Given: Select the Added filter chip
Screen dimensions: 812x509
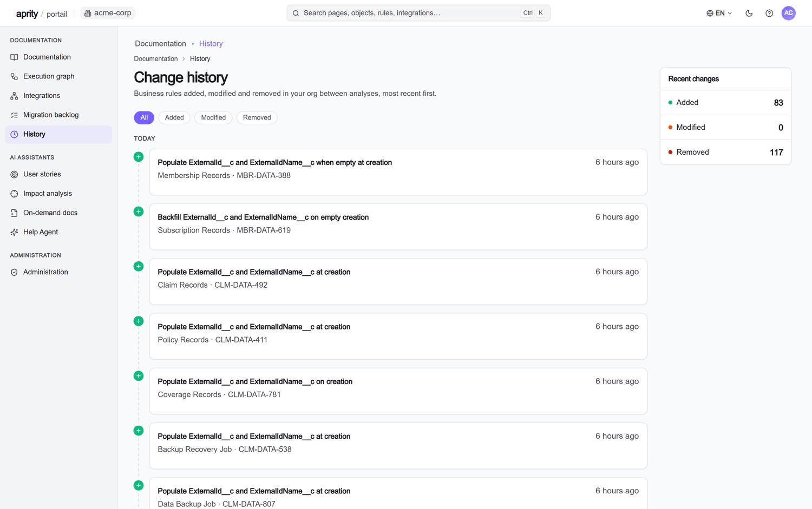Looking at the screenshot, I should 174,117.
